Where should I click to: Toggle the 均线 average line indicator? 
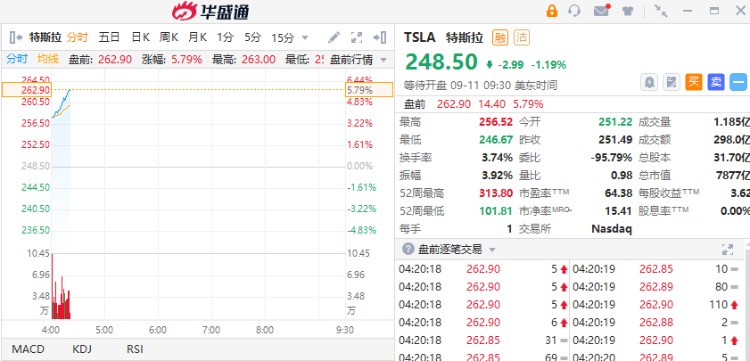point(48,59)
